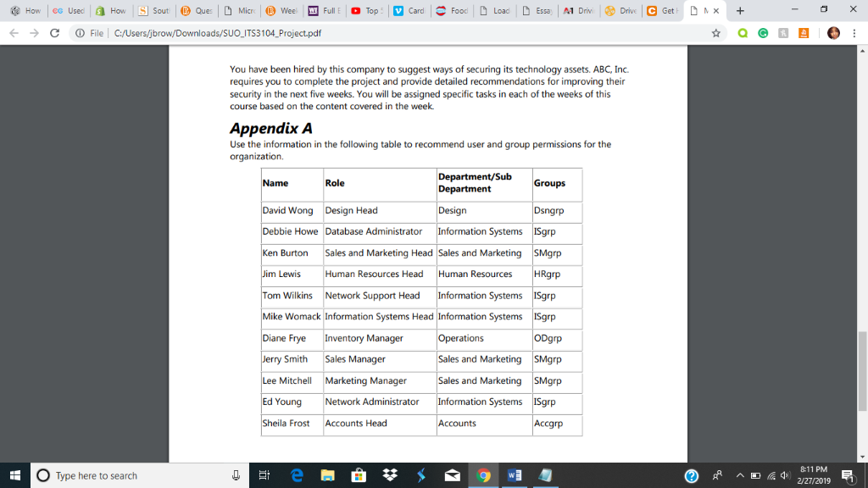868x488 pixels.
Task: Open Chrome's three-dot menu
Action: pyautogui.click(x=854, y=32)
